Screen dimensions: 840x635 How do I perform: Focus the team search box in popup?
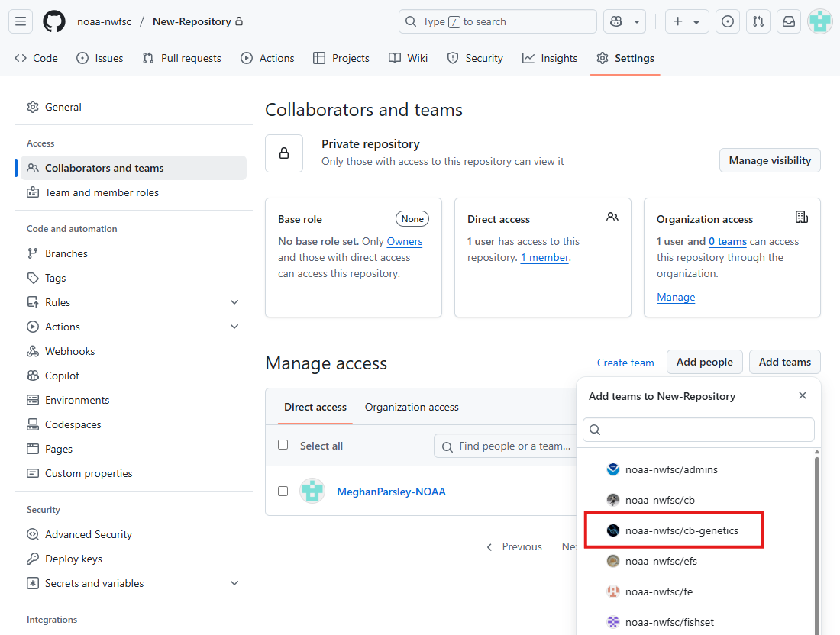pyautogui.click(x=699, y=430)
